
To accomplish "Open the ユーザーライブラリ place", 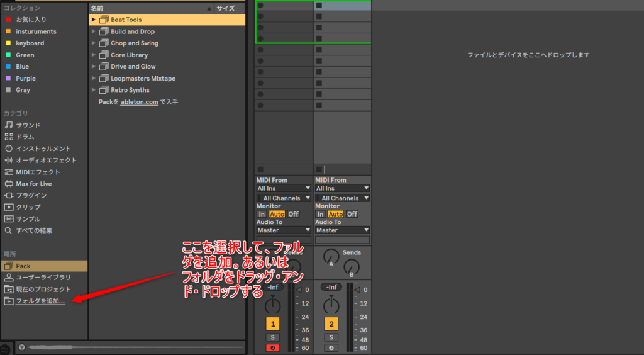I will [x=43, y=277].
